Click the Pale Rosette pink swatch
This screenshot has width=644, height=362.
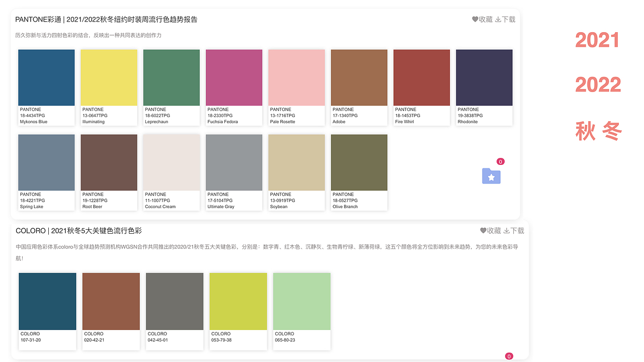click(x=296, y=77)
